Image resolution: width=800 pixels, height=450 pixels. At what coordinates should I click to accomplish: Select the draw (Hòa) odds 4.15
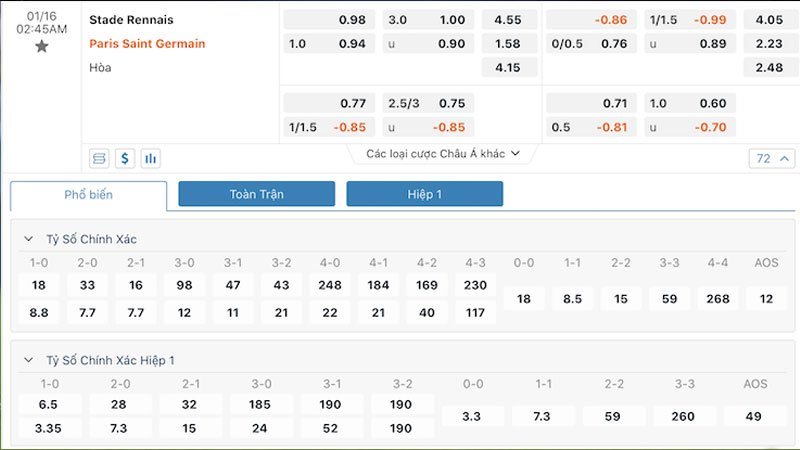point(509,67)
